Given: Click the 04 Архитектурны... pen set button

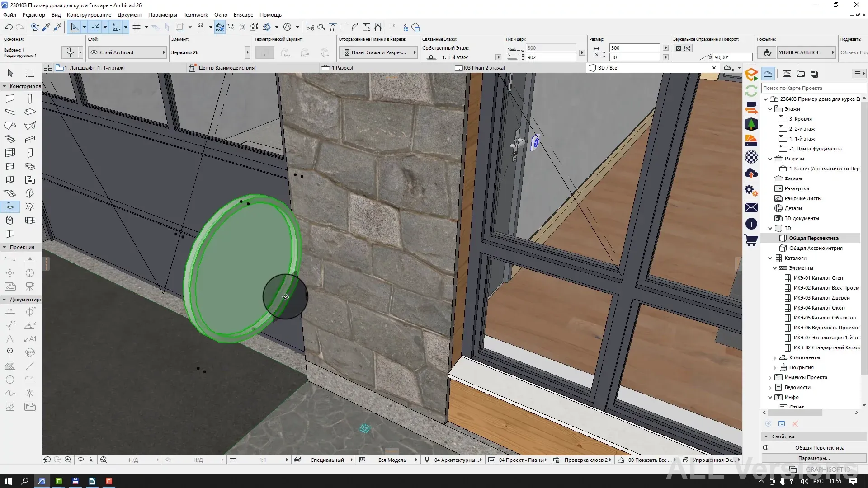Looking at the screenshot, I should (453, 460).
